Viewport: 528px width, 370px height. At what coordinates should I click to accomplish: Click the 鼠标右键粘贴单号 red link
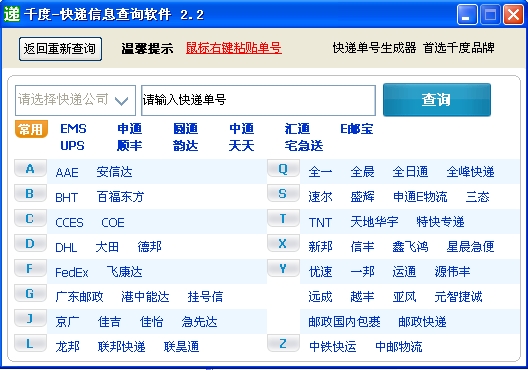click(234, 48)
